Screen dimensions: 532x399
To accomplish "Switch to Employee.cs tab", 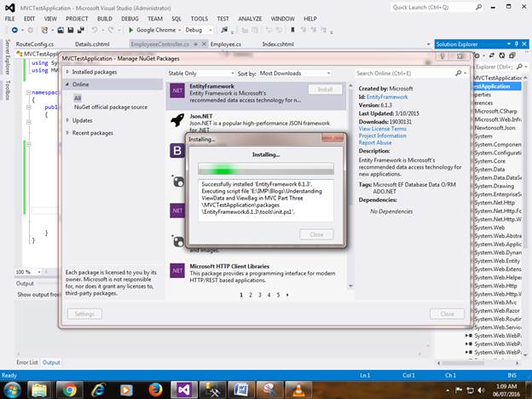I will click(x=226, y=44).
